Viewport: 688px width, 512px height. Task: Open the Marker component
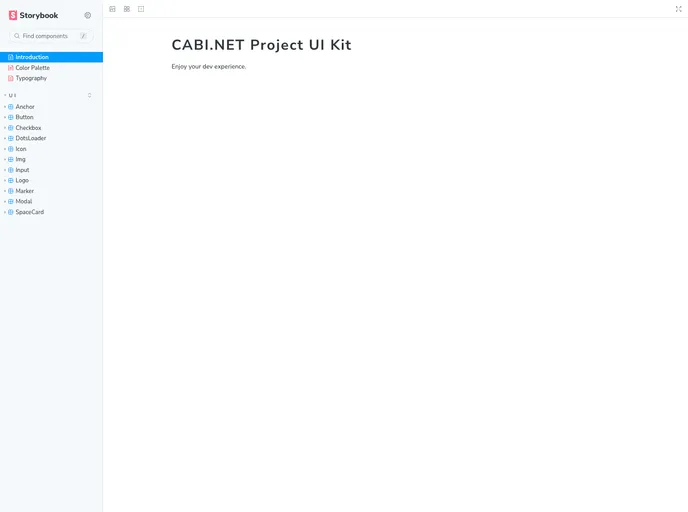25,191
